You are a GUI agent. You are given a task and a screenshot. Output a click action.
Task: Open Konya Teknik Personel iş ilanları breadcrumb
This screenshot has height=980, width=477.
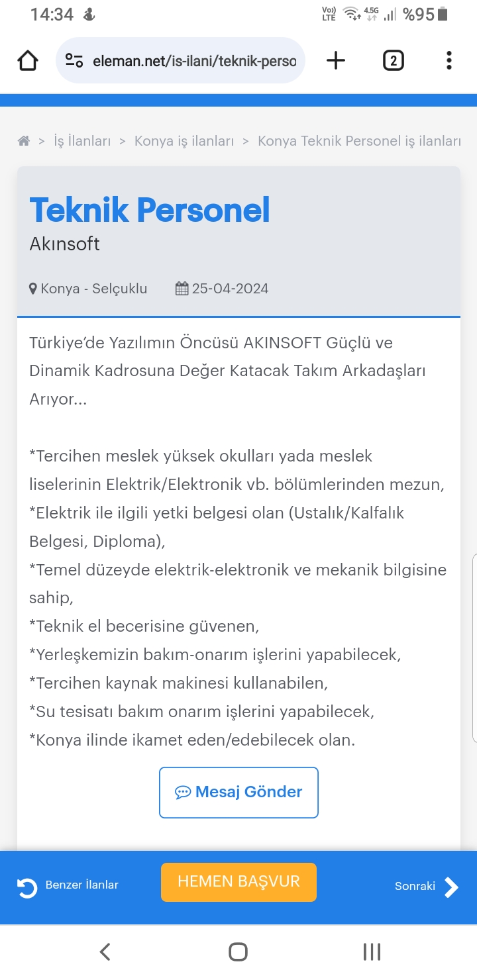click(x=359, y=141)
